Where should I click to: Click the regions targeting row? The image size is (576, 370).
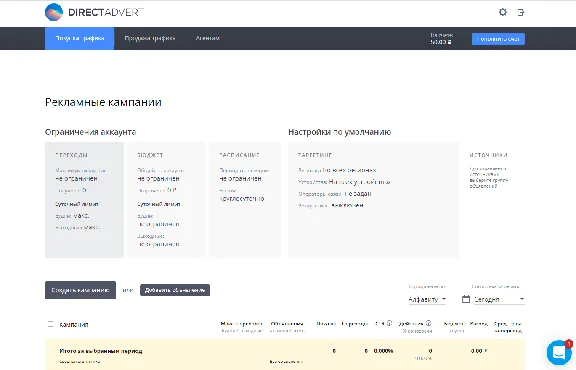tap(337, 170)
